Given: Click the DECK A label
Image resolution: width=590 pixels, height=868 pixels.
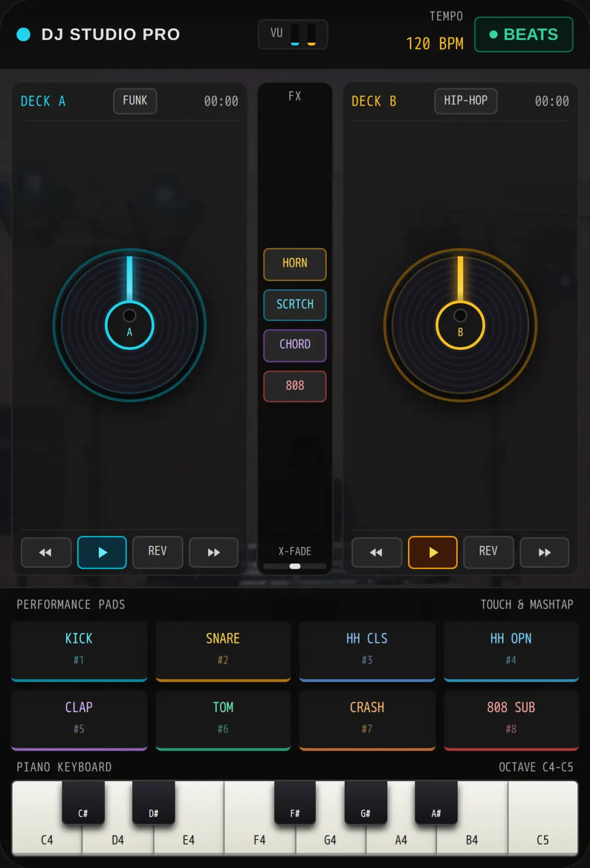Looking at the screenshot, I should (43, 102).
